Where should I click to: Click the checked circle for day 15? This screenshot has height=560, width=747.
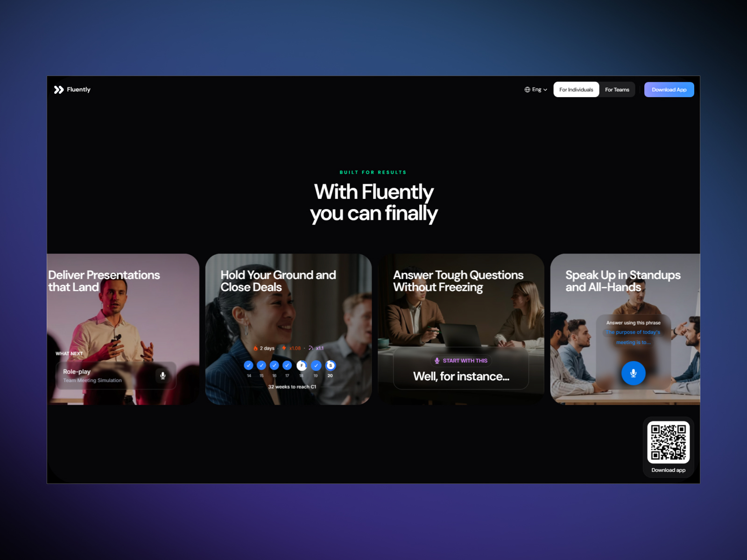261,365
